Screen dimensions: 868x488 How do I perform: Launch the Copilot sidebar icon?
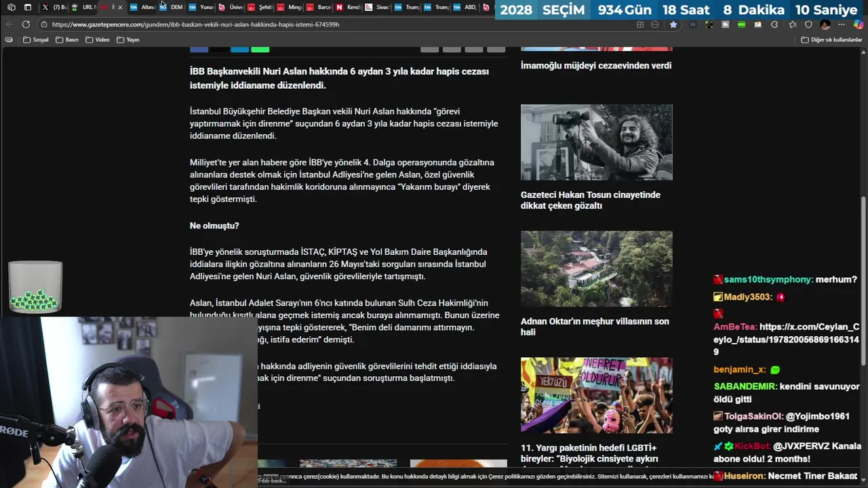point(859,24)
